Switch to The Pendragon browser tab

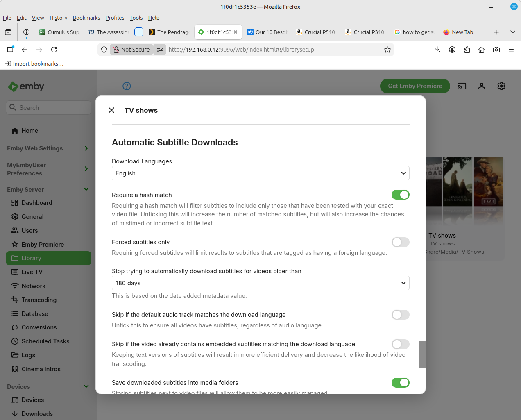pos(169,32)
